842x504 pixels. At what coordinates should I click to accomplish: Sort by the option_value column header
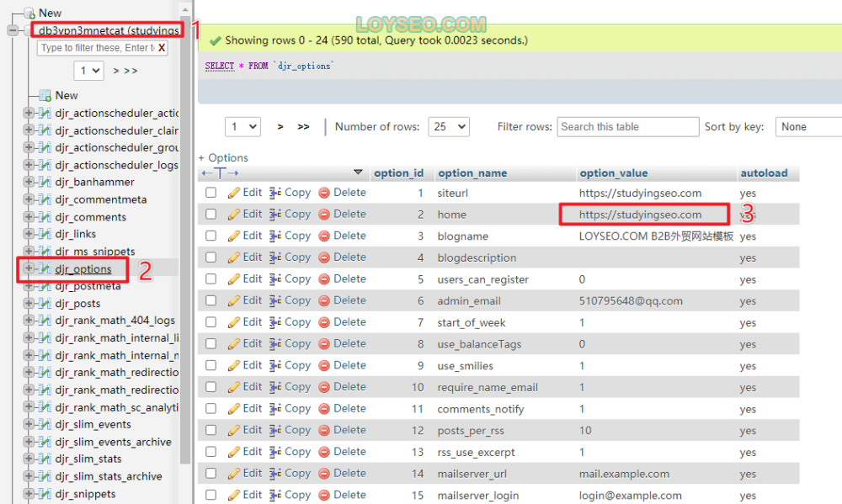click(613, 172)
